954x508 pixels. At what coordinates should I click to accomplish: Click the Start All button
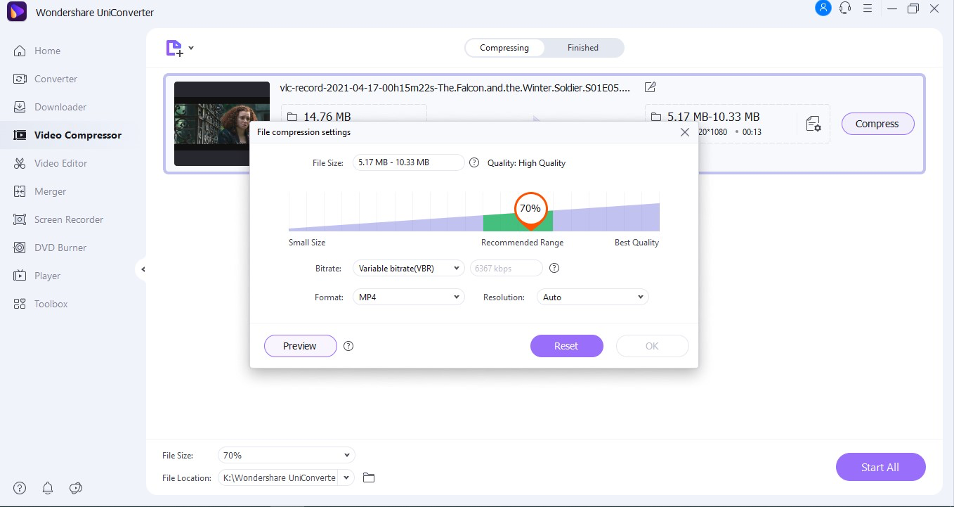pos(880,467)
